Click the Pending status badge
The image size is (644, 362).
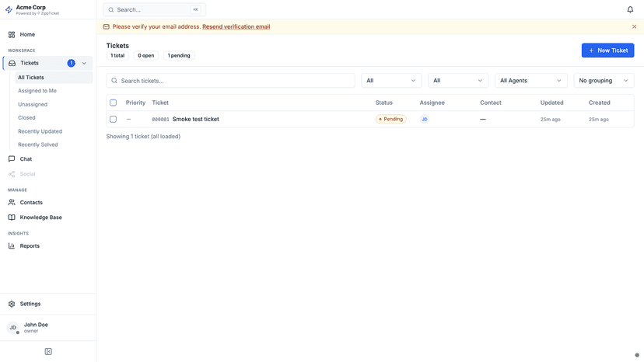click(x=390, y=119)
